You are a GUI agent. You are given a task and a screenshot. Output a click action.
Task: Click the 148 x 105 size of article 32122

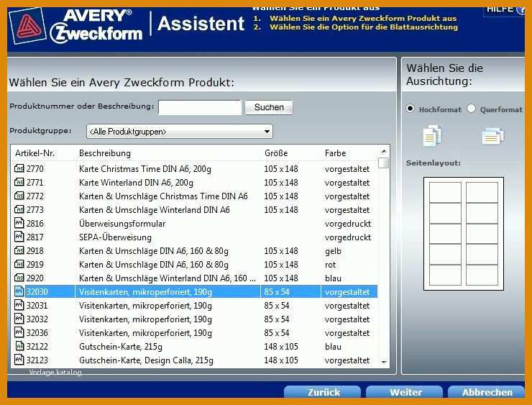pos(281,346)
